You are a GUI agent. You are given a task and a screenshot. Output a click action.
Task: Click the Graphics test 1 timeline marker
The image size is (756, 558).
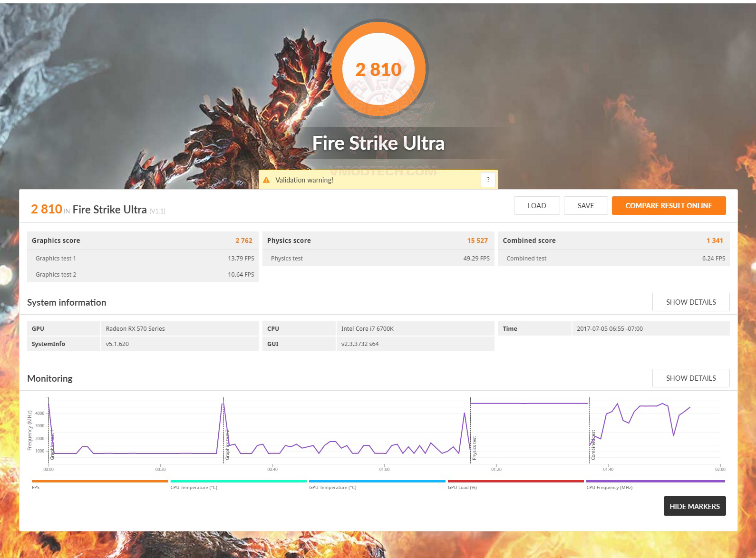[52, 445]
